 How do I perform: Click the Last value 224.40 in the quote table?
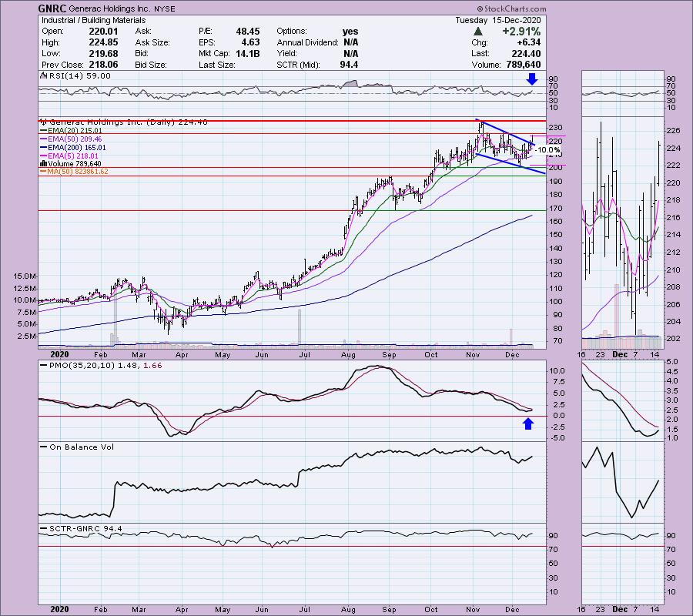(x=526, y=53)
